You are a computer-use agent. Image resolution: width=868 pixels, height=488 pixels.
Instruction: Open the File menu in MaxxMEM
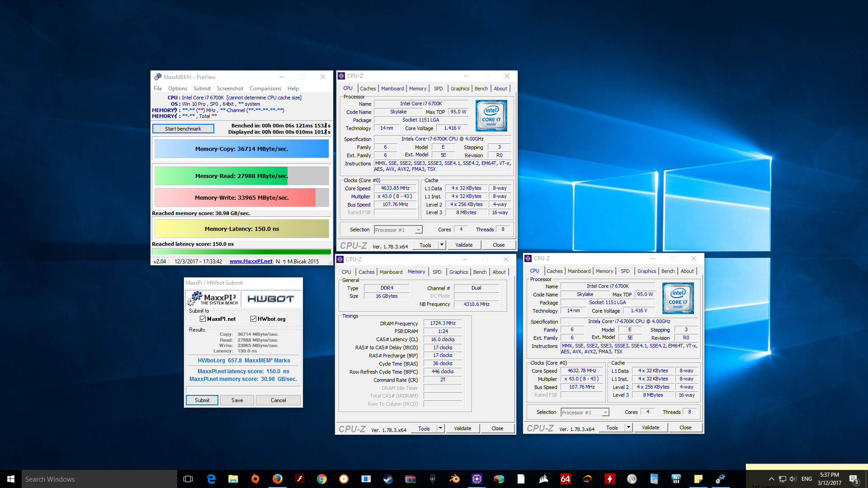click(x=158, y=89)
